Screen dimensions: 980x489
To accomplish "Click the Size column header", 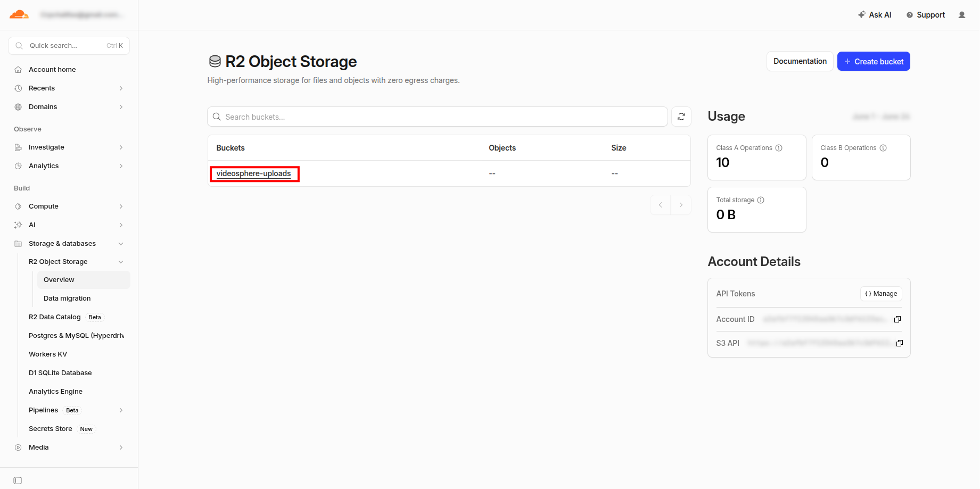I will click(619, 148).
